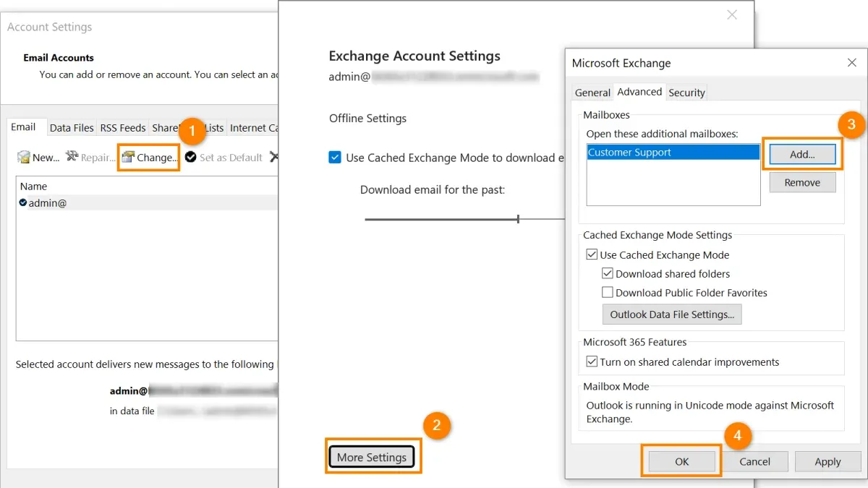
Task: Open the General tab in Microsoft Exchange
Action: 592,93
